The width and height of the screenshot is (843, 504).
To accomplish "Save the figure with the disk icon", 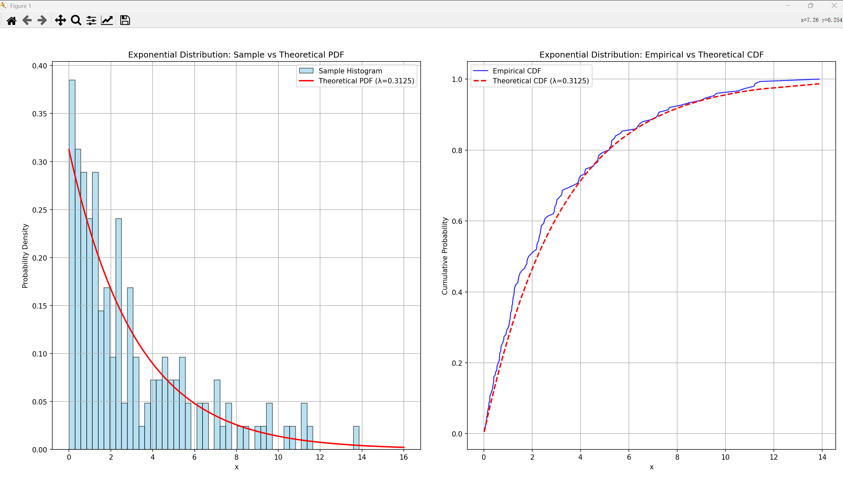I will point(125,21).
